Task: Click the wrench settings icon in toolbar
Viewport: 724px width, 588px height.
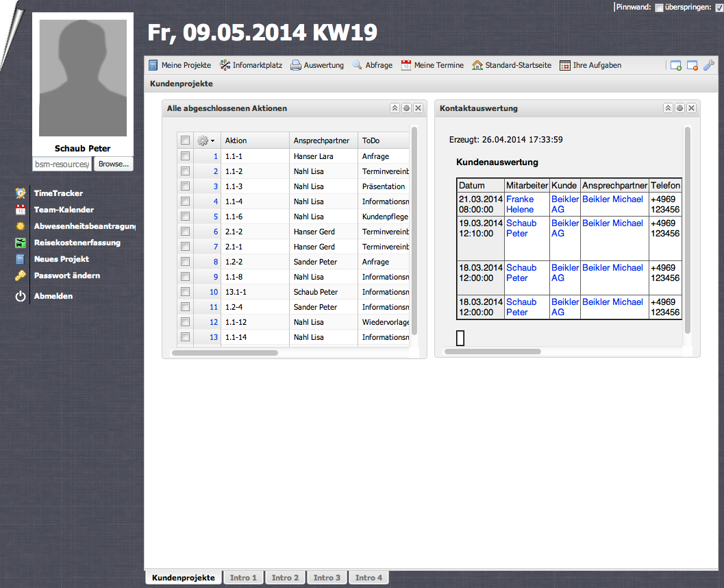Action: coord(709,65)
